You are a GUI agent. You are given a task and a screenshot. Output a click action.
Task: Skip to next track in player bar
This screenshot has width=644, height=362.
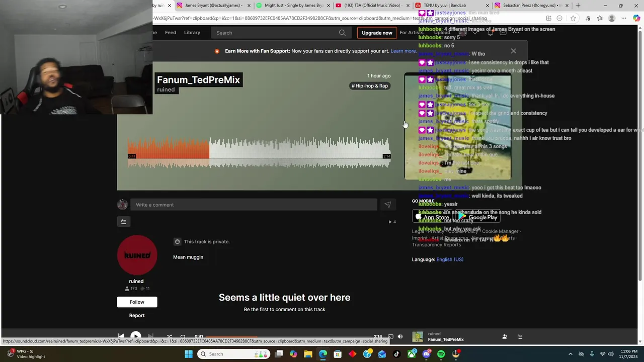(150, 336)
